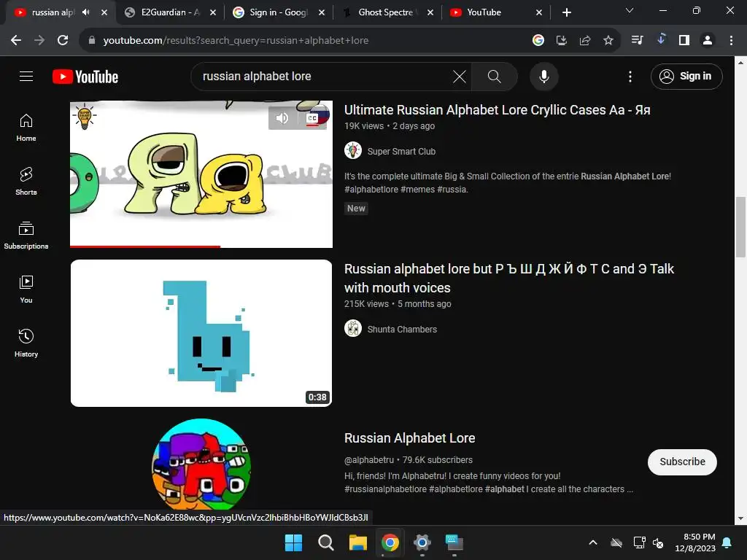This screenshot has height=560, width=747.
Task: Go to YouTube home via logo
Action: [85, 77]
